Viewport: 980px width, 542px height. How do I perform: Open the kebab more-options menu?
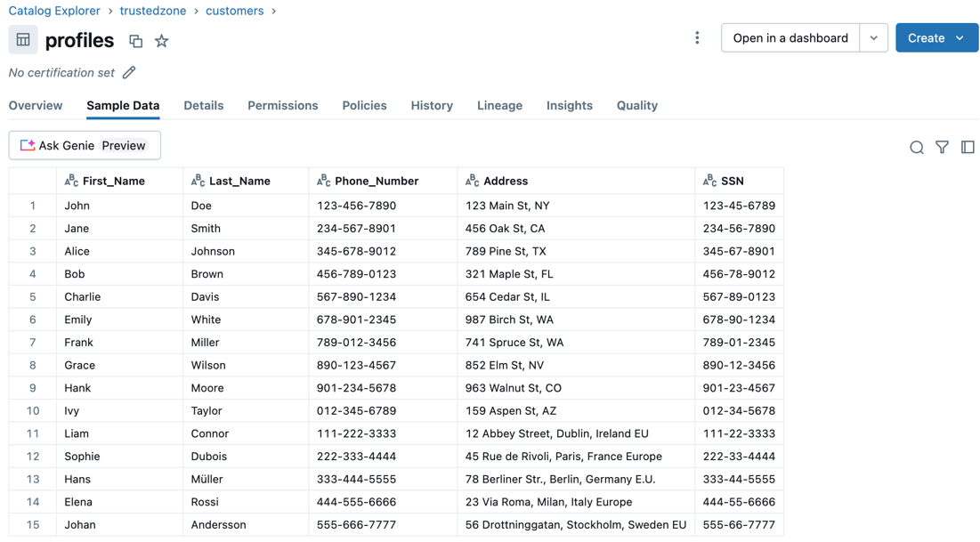697,38
